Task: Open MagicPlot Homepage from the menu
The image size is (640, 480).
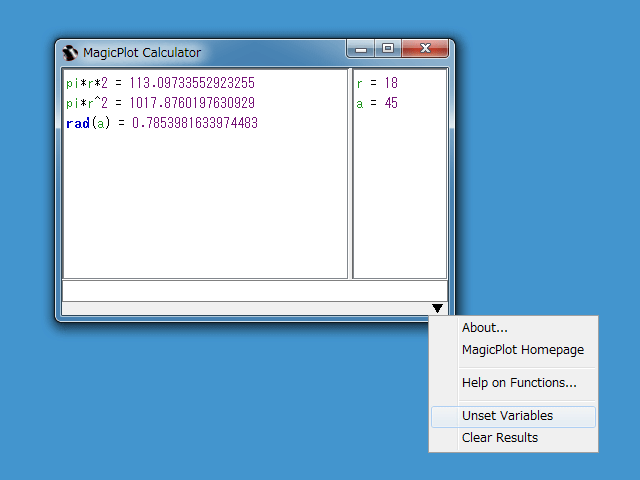Action: pos(513,350)
